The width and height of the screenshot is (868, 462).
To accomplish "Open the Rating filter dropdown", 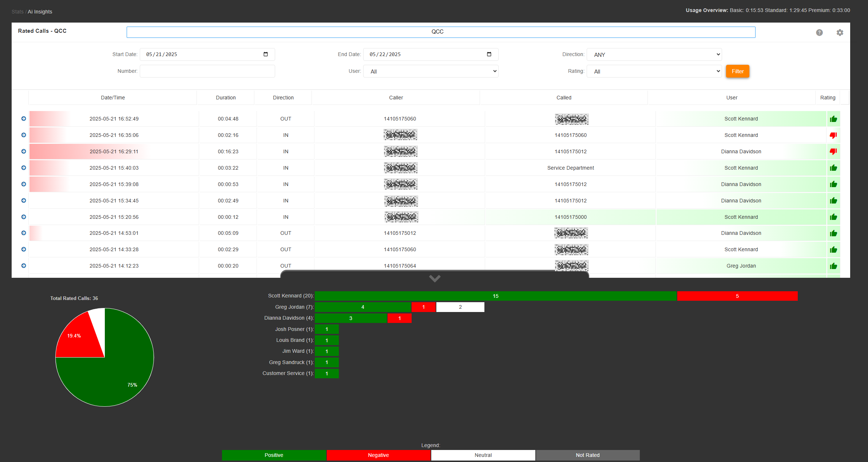I will 654,71.
